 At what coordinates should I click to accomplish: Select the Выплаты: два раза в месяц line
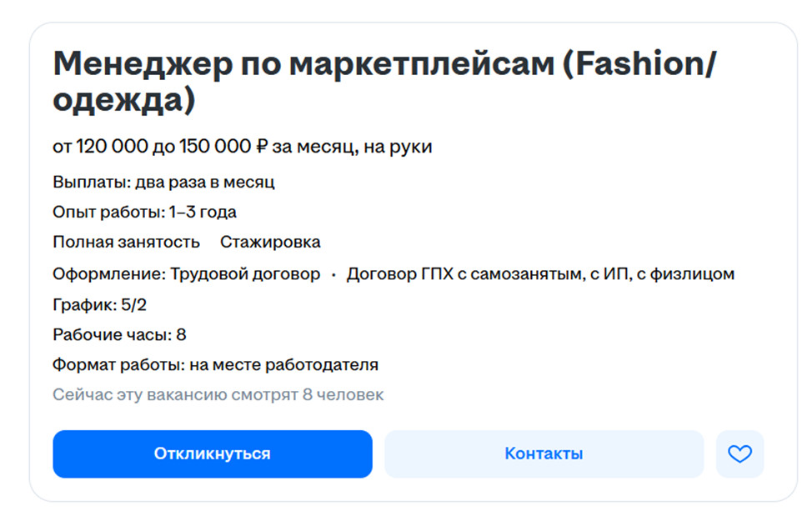tap(163, 182)
